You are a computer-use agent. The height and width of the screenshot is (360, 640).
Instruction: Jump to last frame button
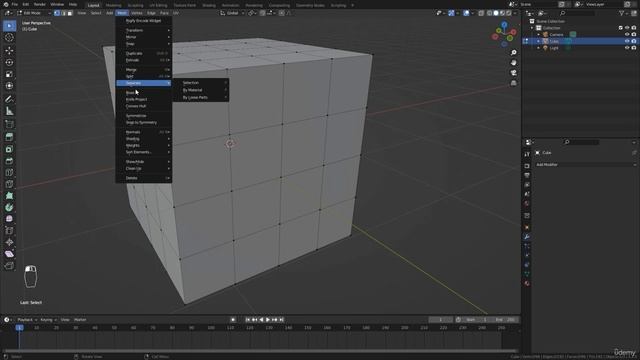281,320
